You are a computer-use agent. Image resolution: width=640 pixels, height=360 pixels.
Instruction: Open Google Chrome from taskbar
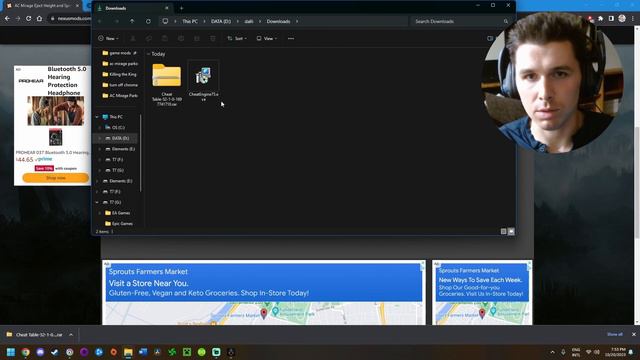[25, 352]
